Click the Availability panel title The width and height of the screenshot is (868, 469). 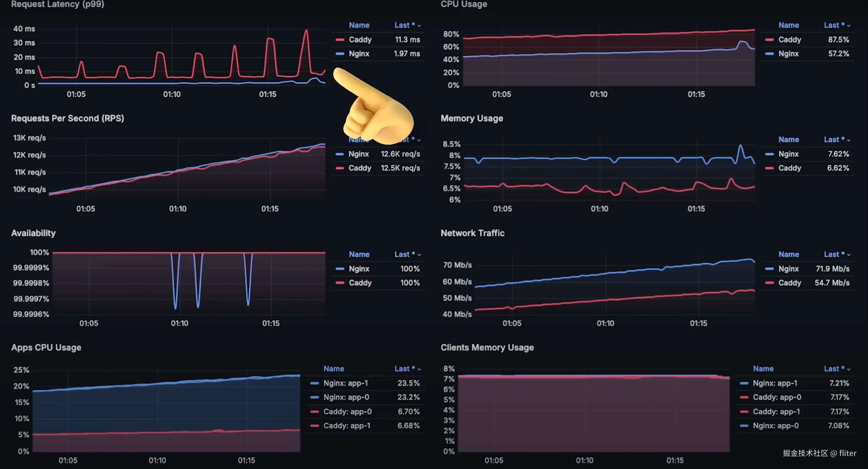[x=33, y=233]
